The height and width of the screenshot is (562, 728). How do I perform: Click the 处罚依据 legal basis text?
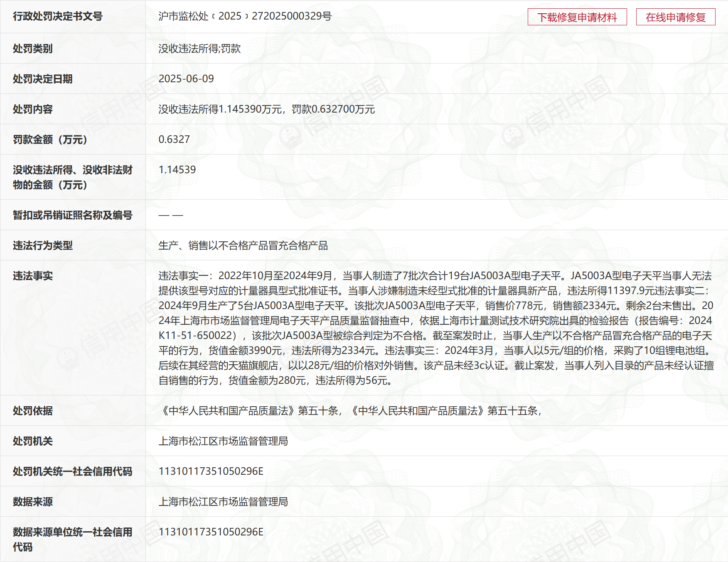(351, 411)
